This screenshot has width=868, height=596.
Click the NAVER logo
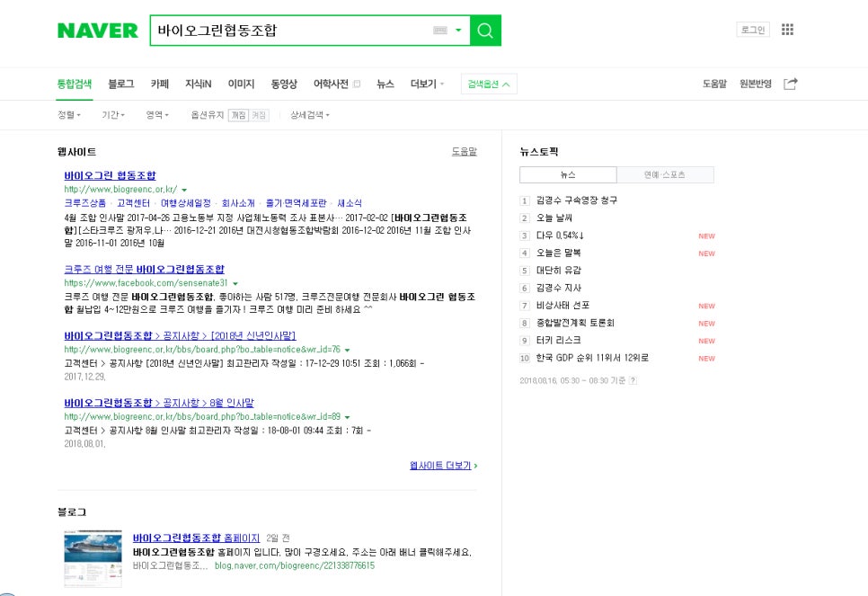(x=97, y=31)
